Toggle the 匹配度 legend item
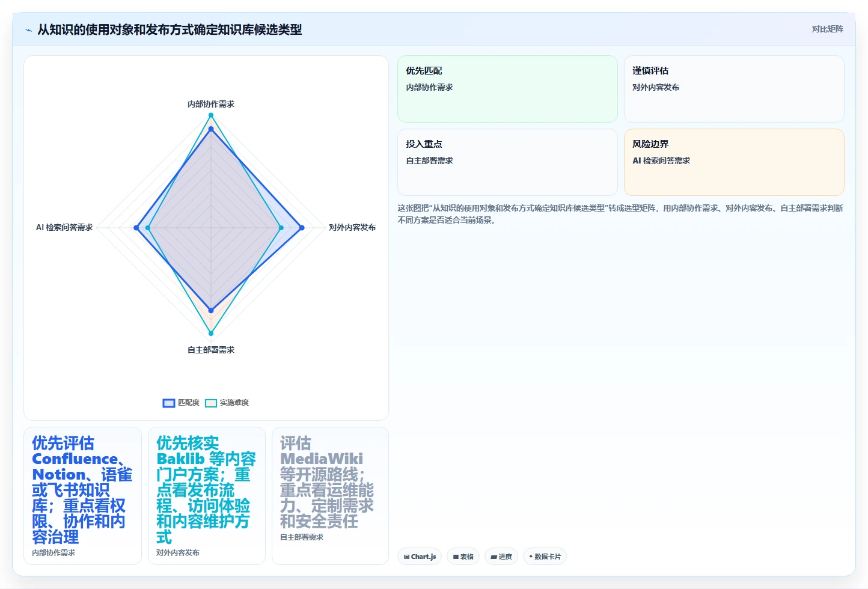This screenshot has height=589, width=868. (x=181, y=403)
